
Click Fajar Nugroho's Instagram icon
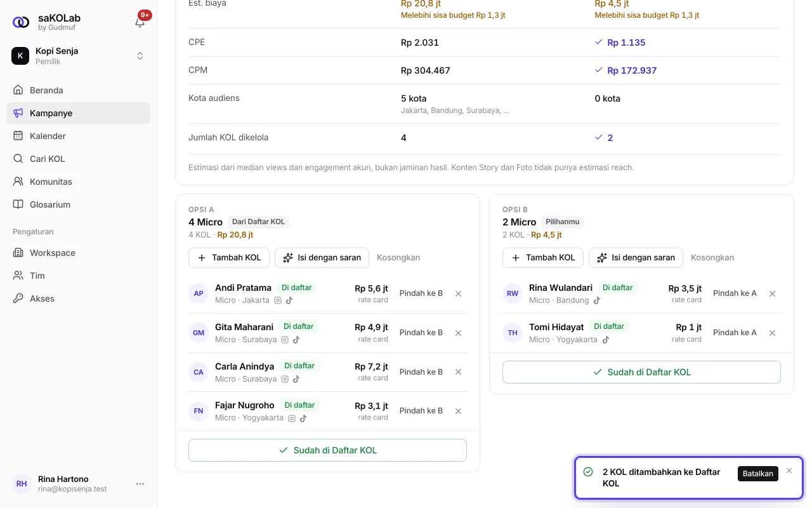coord(292,418)
